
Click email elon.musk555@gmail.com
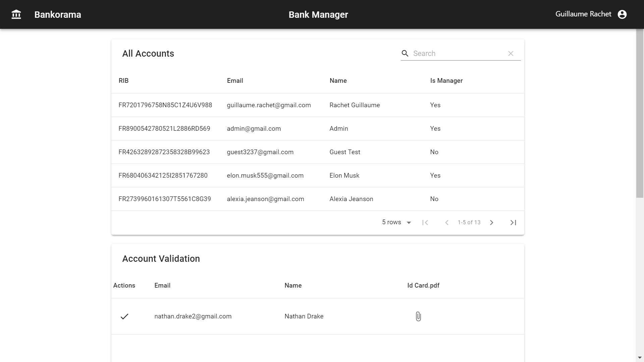pos(265,175)
